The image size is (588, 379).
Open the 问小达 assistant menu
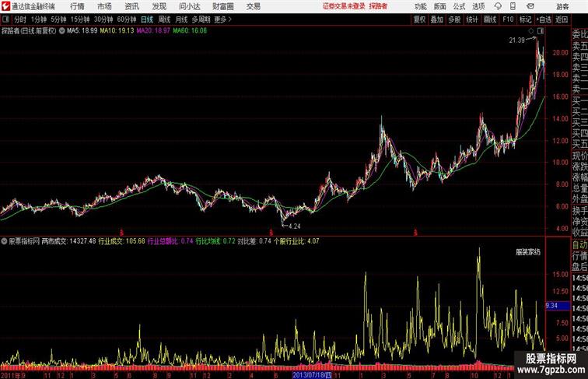pos(189,6)
